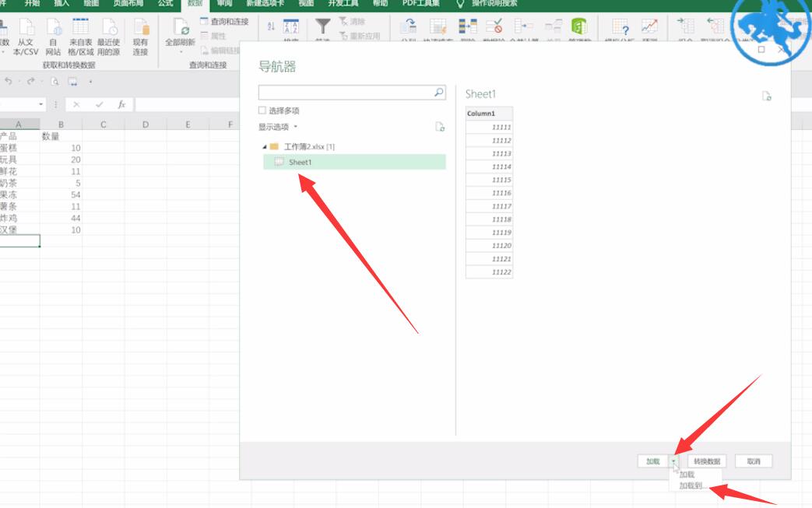Select Sheet1 in the Navigator tree
Screen dimensions: 812x508
pos(355,162)
